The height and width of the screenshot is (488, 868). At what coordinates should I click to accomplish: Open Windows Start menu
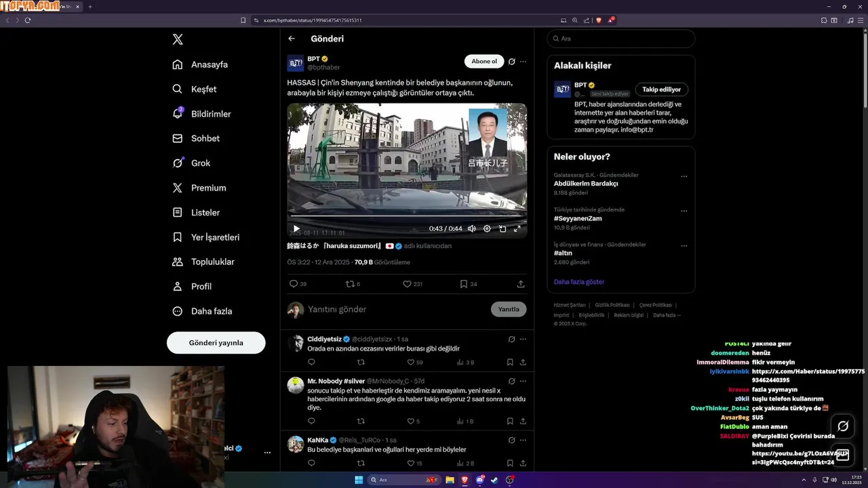coord(359,480)
